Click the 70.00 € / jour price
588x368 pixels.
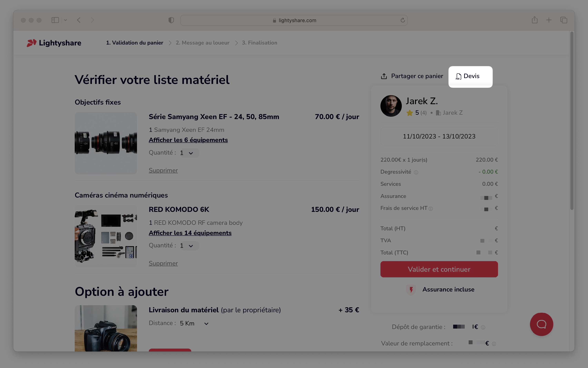(x=337, y=117)
